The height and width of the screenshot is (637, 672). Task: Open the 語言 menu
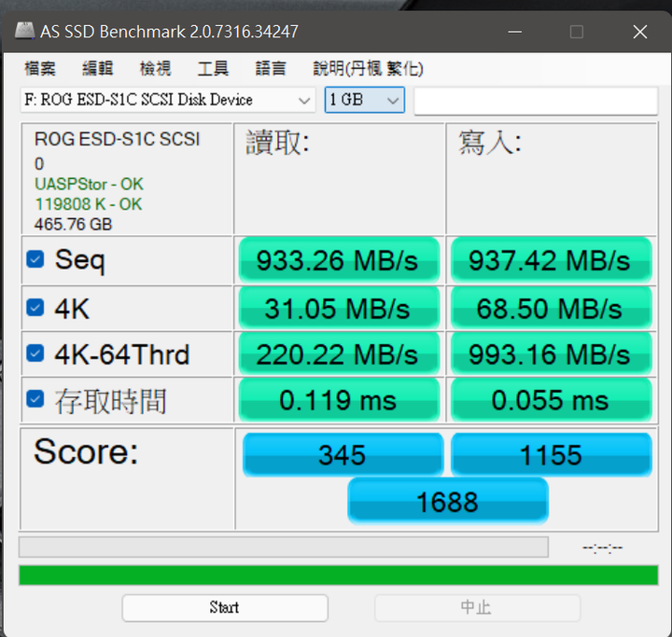tap(271, 68)
